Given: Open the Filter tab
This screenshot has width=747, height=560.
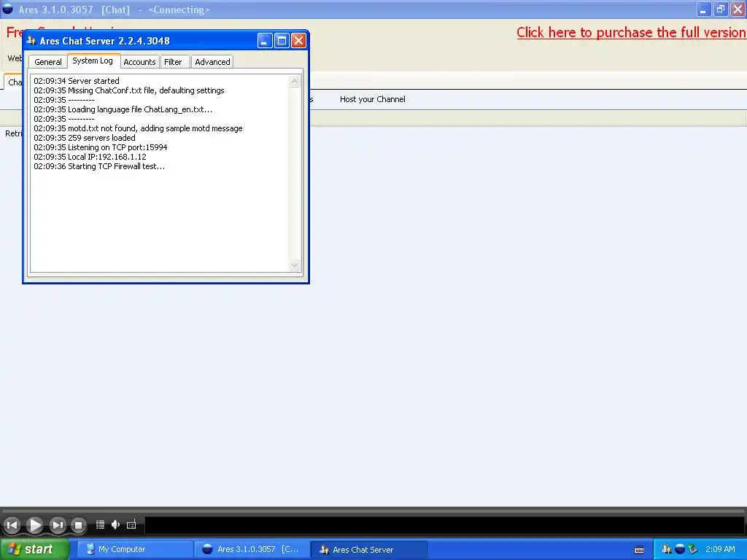Looking at the screenshot, I should (x=173, y=62).
